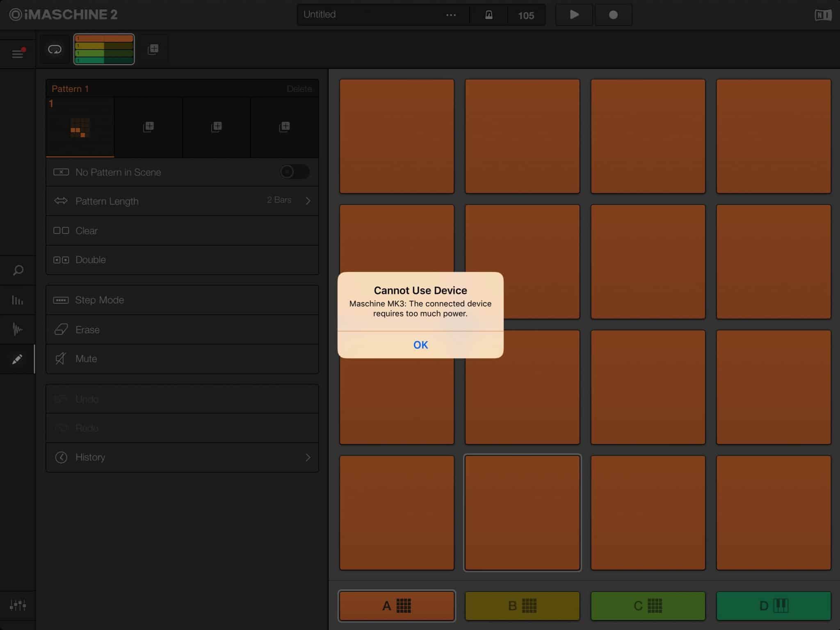This screenshot has width=840, height=630.
Task: Click the Clear pattern option
Action: (x=182, y=231)
